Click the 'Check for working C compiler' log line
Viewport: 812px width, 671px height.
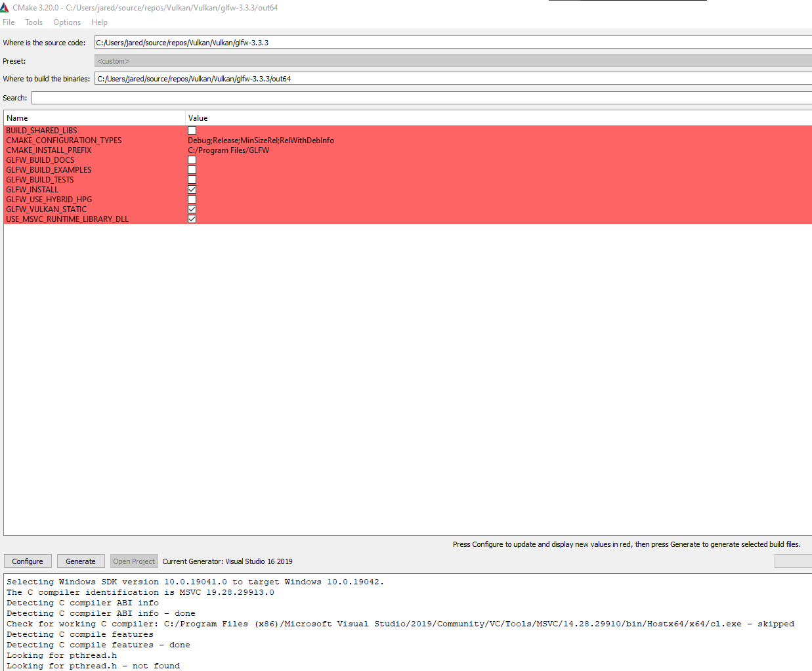400,624
